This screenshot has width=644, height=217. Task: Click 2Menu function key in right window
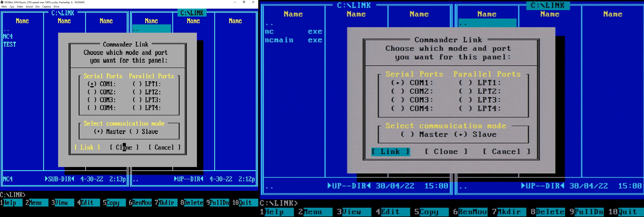[x=315, y=212]
